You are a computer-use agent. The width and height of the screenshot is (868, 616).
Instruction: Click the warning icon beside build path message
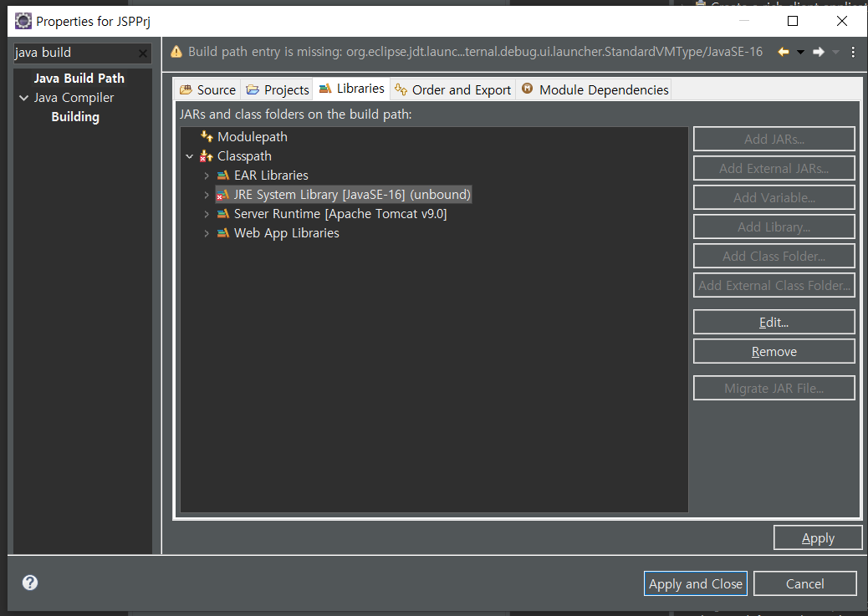176,52
